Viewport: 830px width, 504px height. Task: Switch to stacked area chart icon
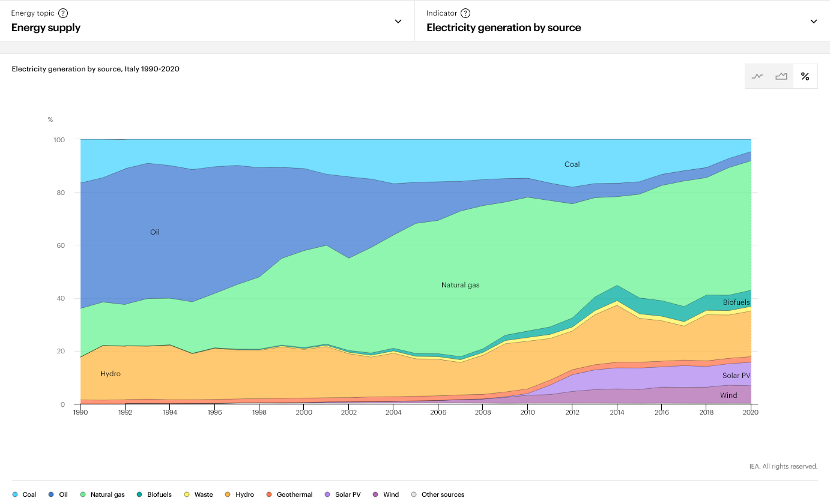click(x=781, y=76)
